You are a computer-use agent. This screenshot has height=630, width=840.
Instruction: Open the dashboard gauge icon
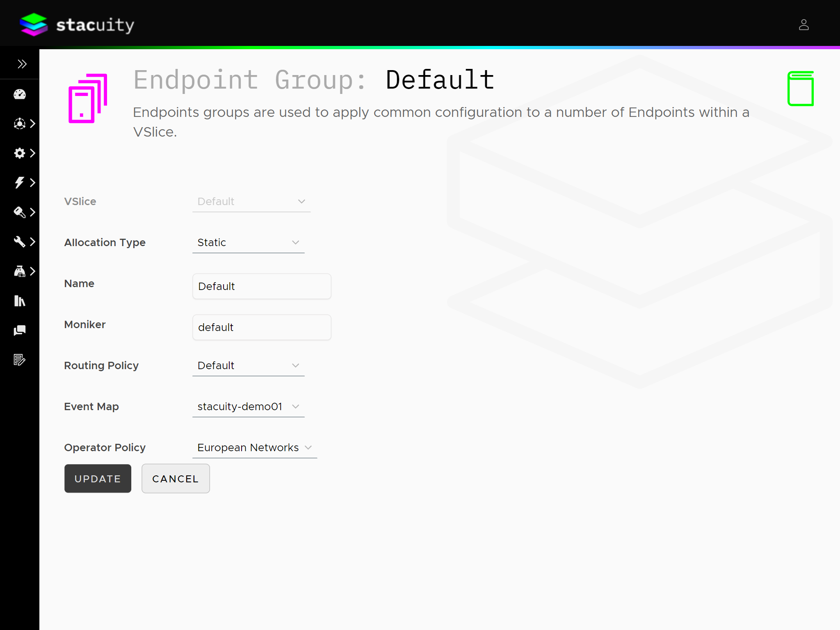pos(19,94)
